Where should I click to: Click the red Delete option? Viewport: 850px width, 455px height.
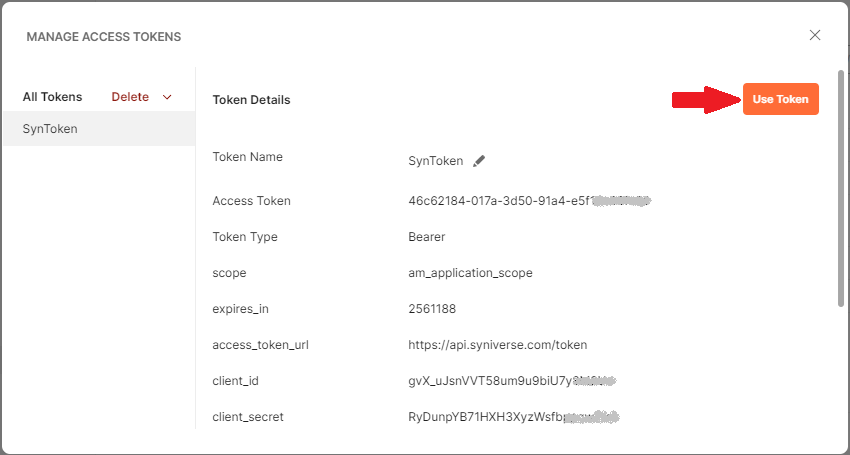(130, 97)
